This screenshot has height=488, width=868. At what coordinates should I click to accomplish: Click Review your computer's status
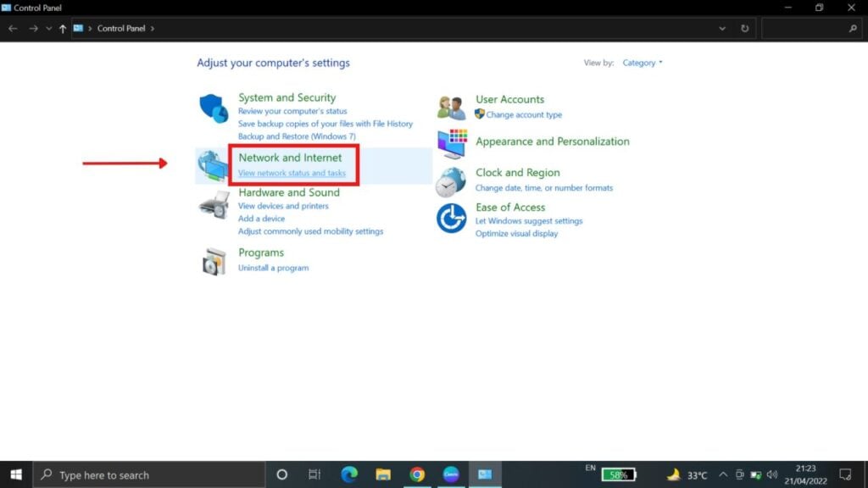tap(292, 111)
